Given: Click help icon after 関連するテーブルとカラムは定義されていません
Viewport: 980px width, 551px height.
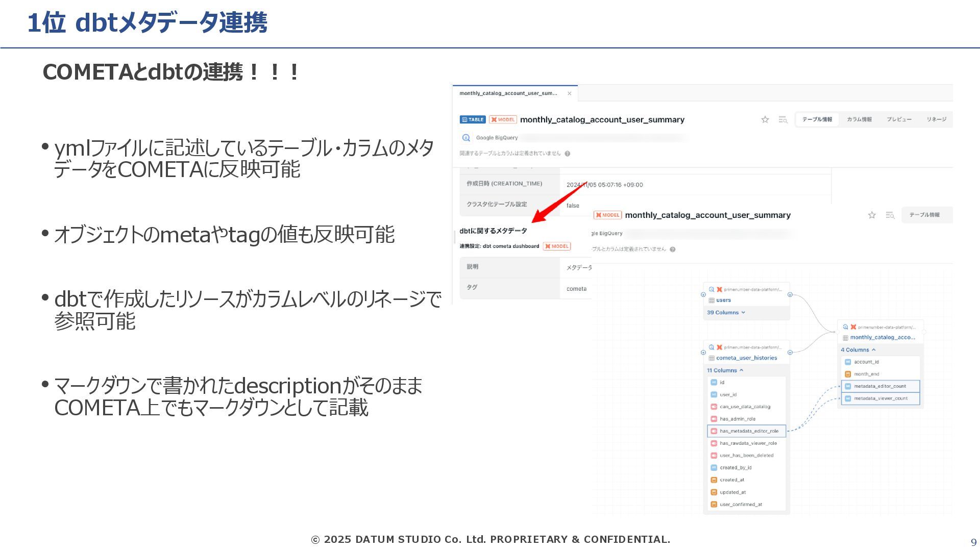Looking at the screenshot, I should click(x=568, y=154).
